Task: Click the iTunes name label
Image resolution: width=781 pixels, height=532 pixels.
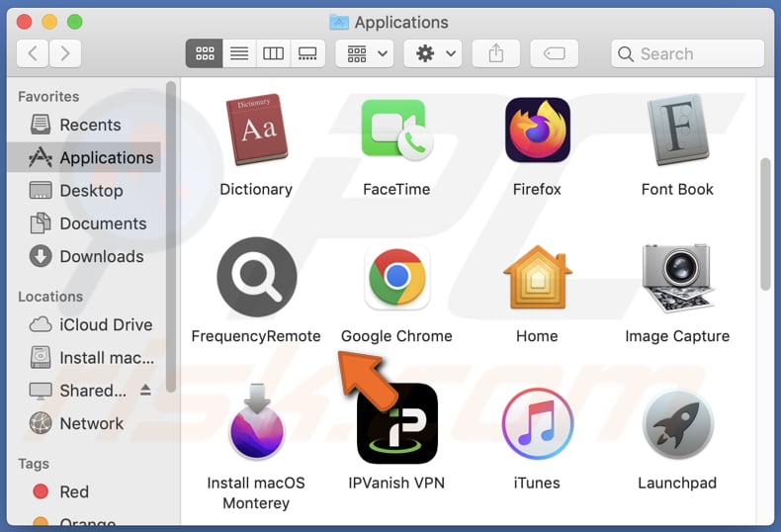Action: (x=537, y=484)
